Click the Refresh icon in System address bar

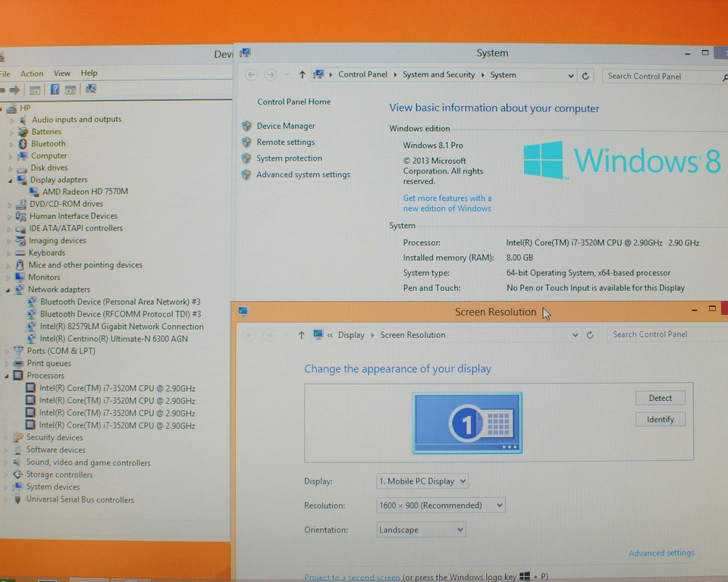point(585,76)
